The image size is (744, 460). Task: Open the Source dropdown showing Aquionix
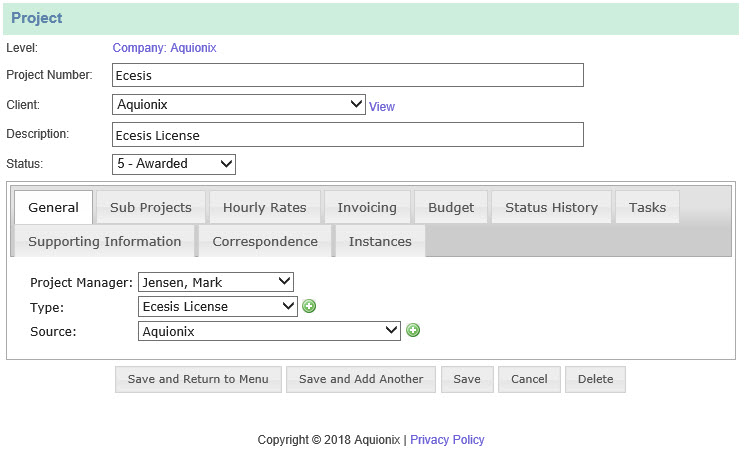pos(269,331)
